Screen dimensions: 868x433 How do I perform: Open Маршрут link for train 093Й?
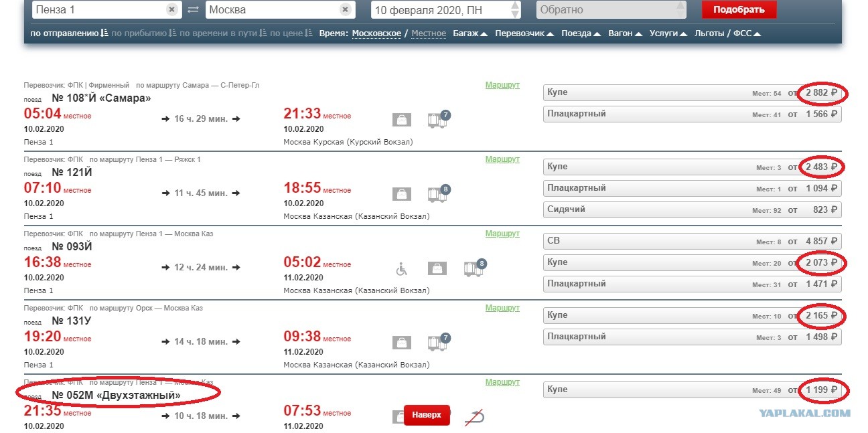click(x=502, y=234)
